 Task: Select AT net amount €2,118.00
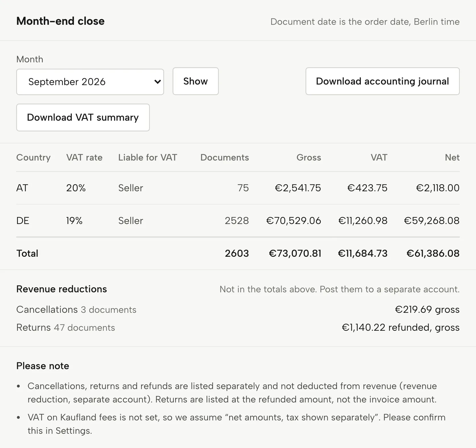438,188
